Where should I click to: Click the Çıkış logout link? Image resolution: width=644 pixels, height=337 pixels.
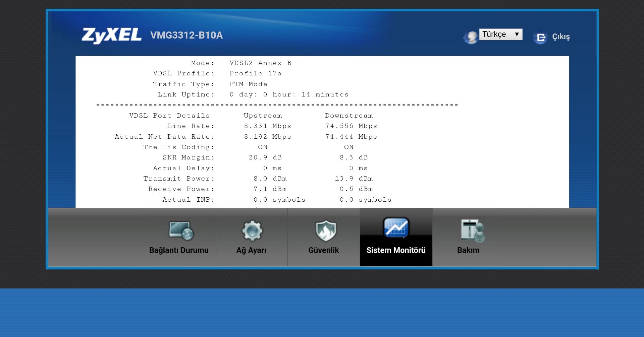coord(561,37)
